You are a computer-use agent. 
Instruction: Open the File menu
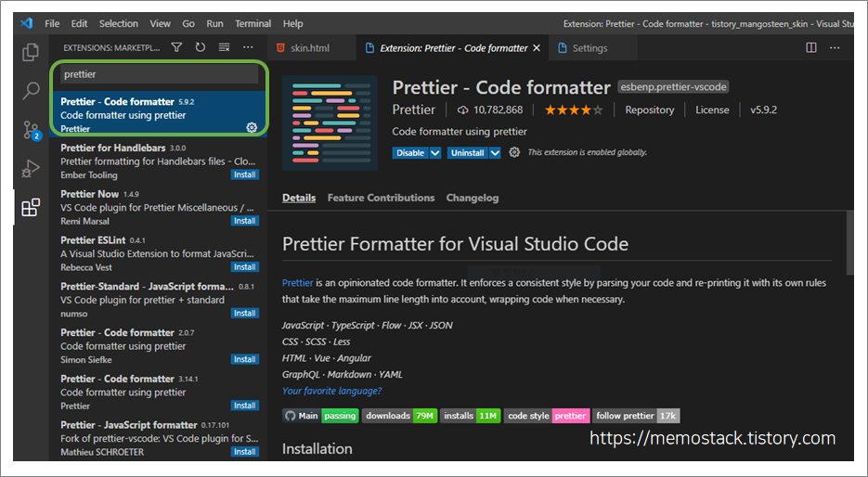[52, 23]
